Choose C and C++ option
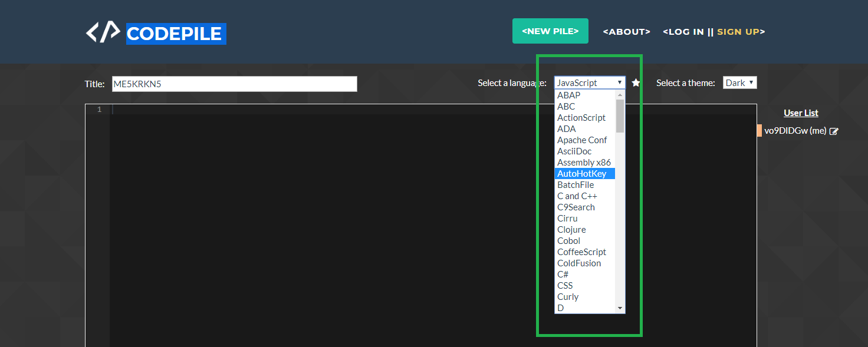The height and width of the screenshot is (347, 868). click(585, 196)
